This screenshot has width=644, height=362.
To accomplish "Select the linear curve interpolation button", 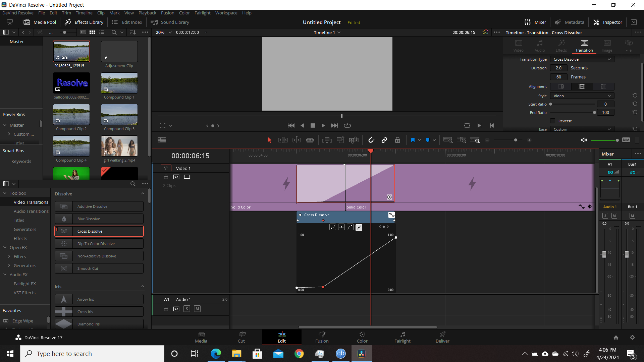I will tap(359, 227).
